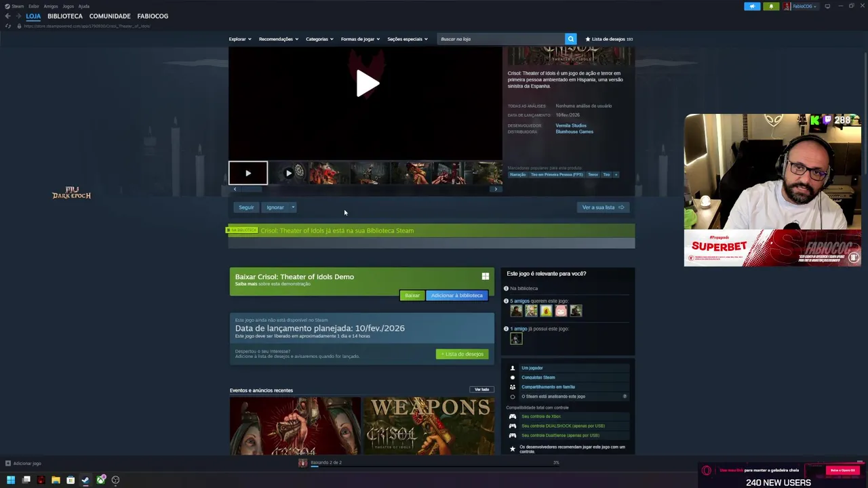Viewport: 868px width, 488px height.
Task: Click the download progress bar
Action: [434, 466]
